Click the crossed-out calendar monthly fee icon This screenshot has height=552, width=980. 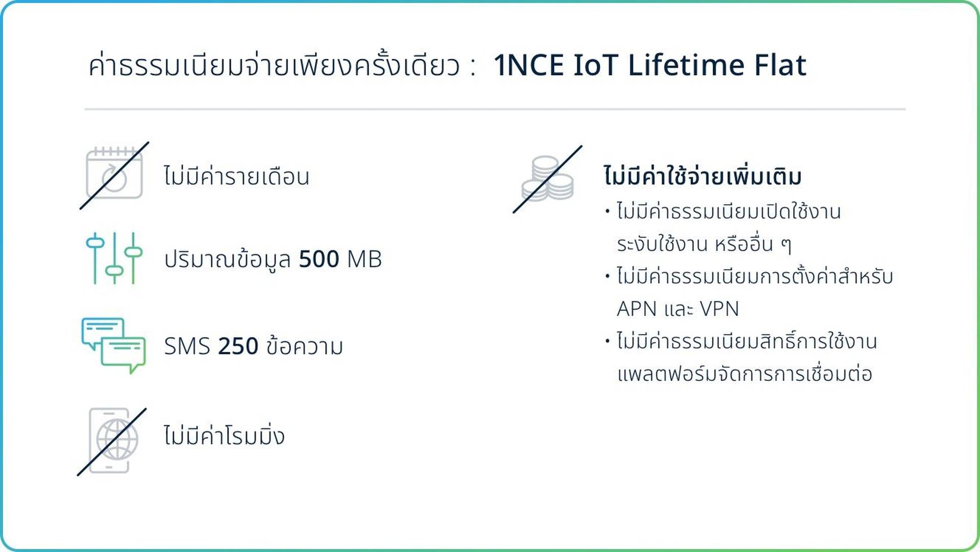point(114,175)
